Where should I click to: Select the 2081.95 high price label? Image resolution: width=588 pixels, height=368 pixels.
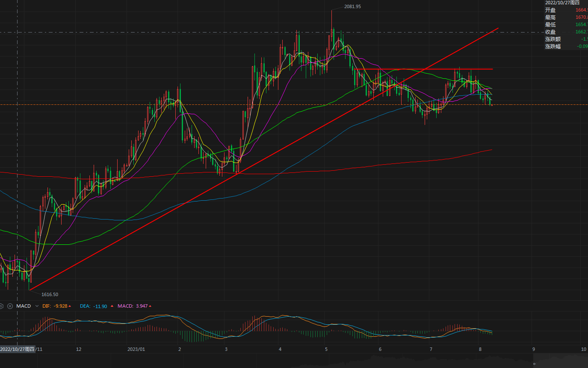352,6
